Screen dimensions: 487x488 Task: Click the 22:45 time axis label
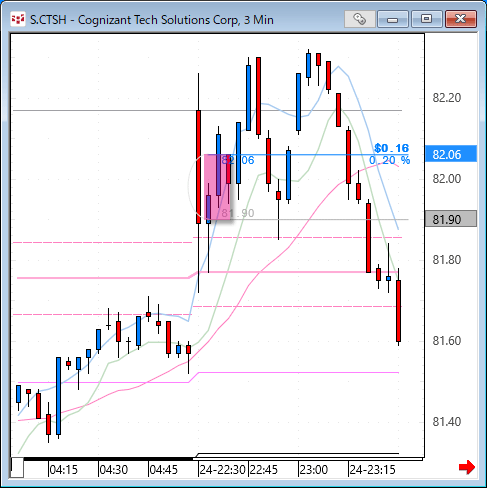coord(264,470)
